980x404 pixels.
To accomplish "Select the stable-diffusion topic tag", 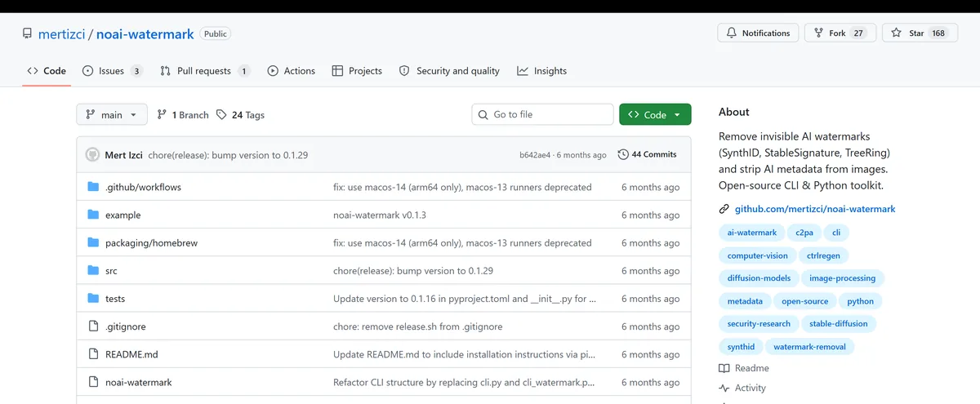I will pyautogui.click(x=839, y=324).
